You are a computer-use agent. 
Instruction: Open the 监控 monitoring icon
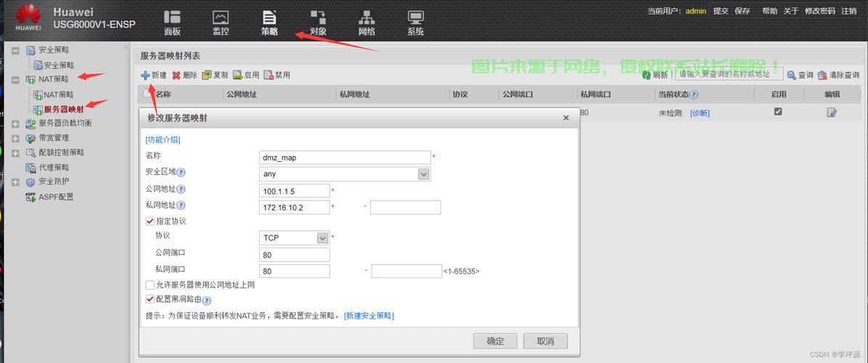(221, 23)
